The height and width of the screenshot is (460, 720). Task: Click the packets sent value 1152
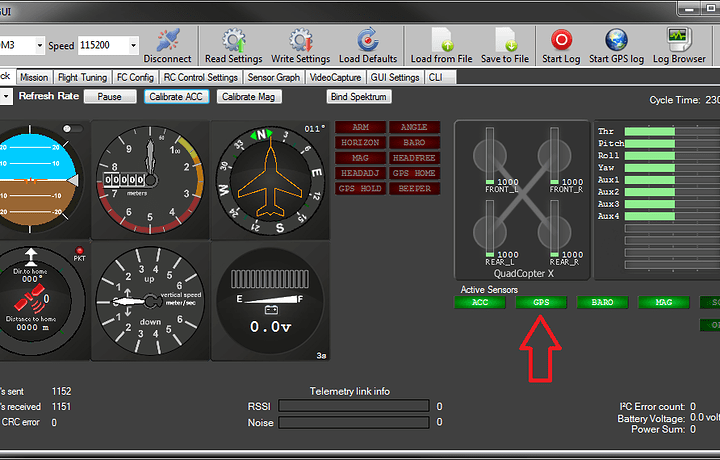pos(62,391)
